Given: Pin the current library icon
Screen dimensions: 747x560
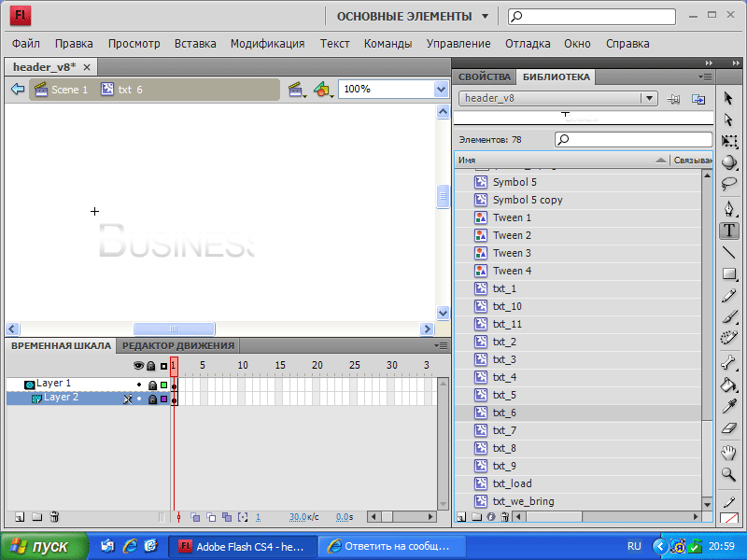Looking at the screenshot, I should (673, 99).
